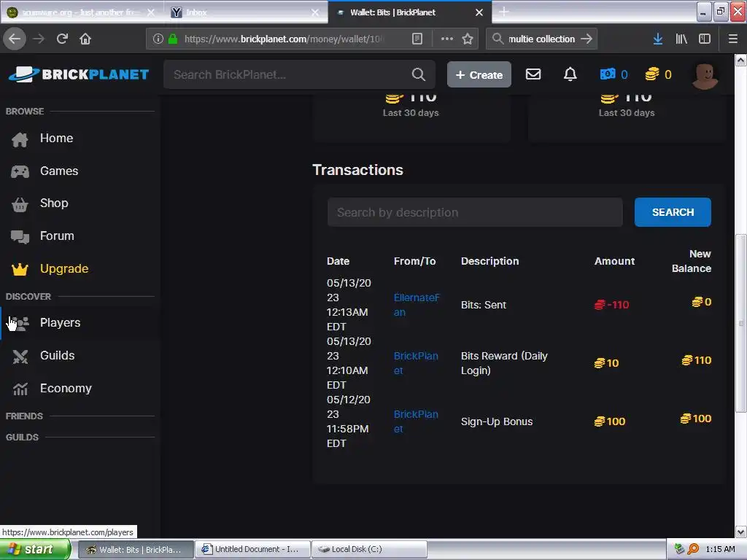Switch to the Inbox tab

coord(245,12)
